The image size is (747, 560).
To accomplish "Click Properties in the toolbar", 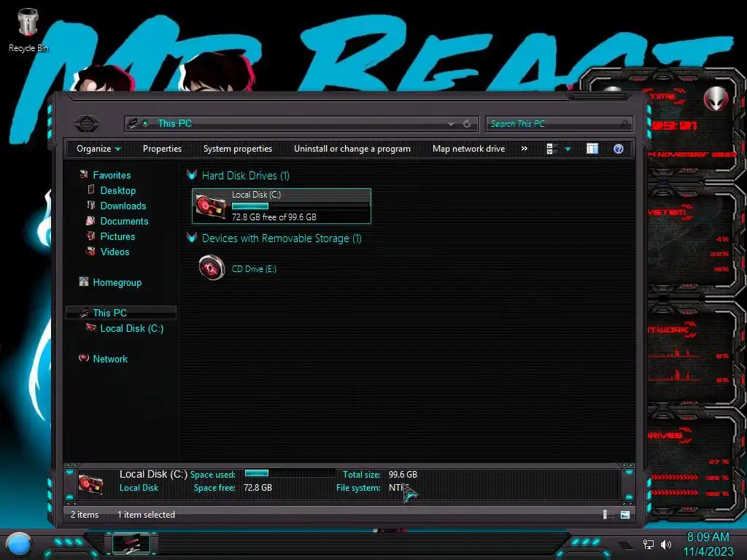I will [162, 149].
